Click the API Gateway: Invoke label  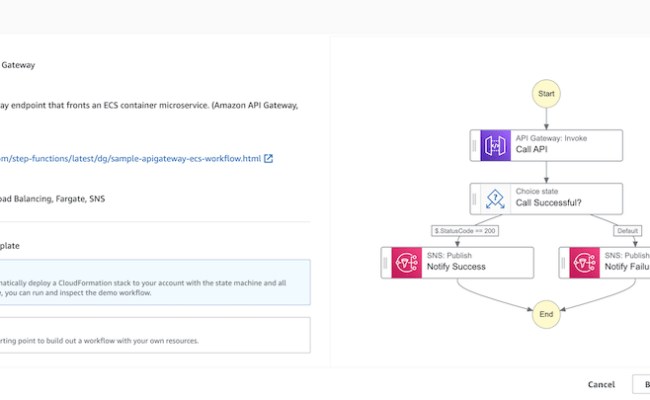(x=551, y=138)
